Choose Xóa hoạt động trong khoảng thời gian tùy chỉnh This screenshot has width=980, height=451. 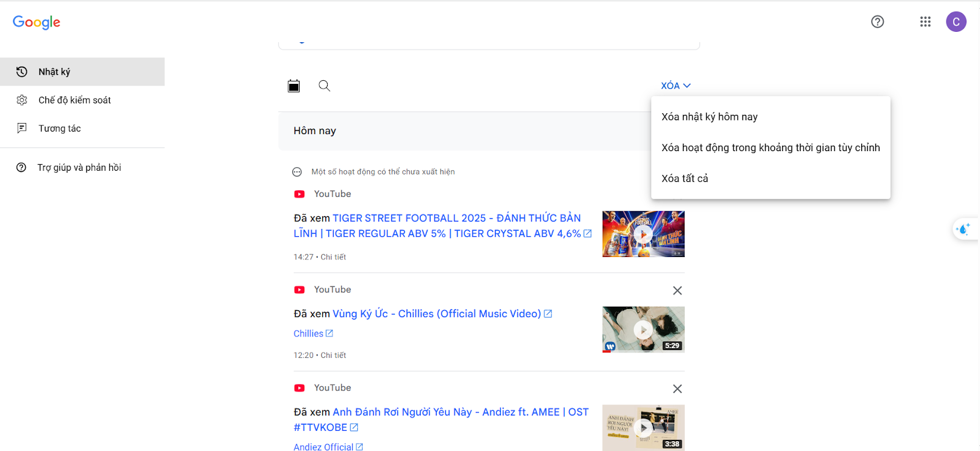point(770,147)
